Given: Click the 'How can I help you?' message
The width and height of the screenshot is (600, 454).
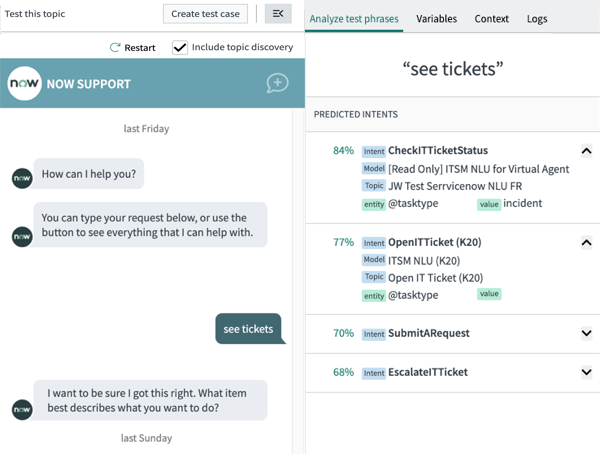Looking at the screenshot, I should tap(89, 174).
